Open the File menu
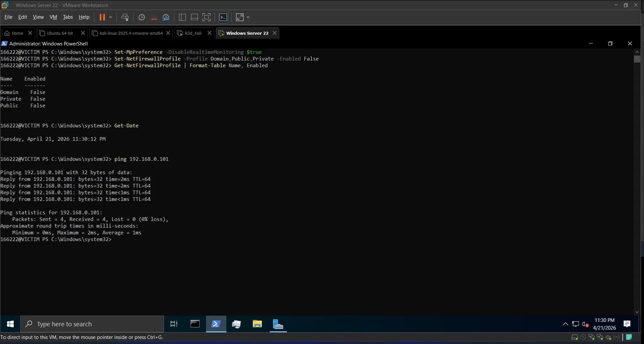 point(8,17)
